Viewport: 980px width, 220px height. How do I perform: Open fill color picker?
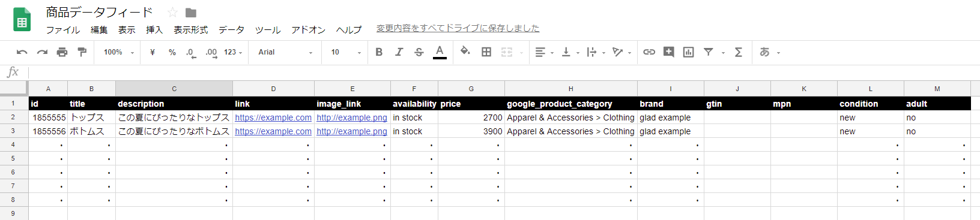[465, 52]
